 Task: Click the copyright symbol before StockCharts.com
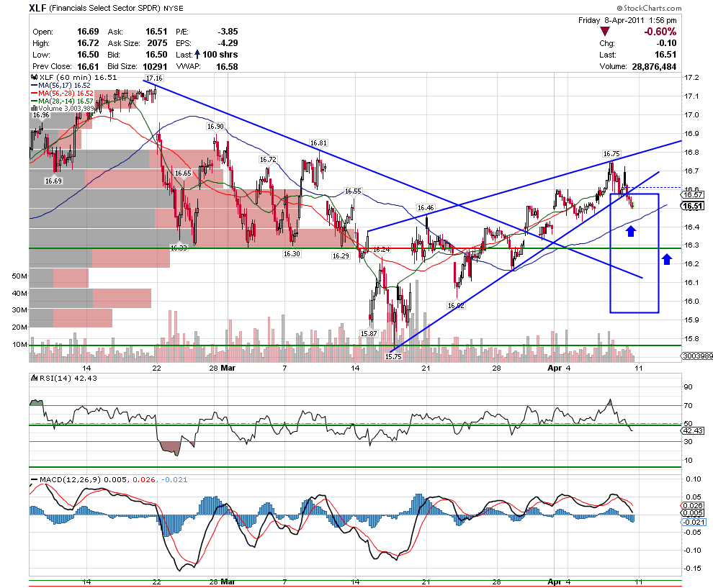point(620,8)
